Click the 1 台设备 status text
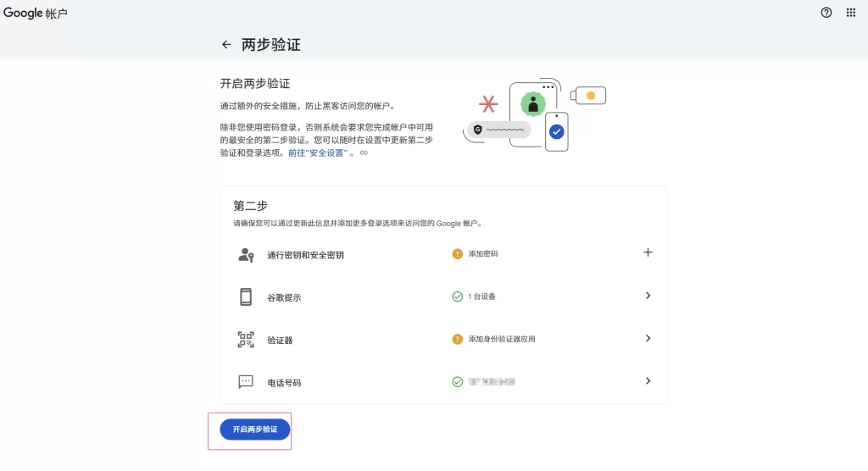 [481, 296]
